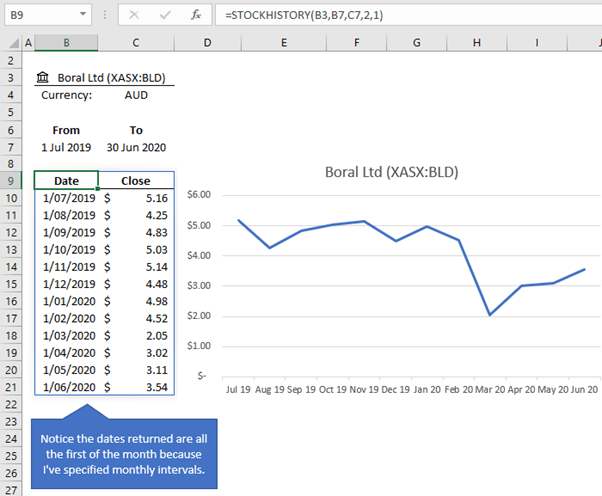Click close value 4.52
This screenshot has width=602, height=496.
coord(136,318)
